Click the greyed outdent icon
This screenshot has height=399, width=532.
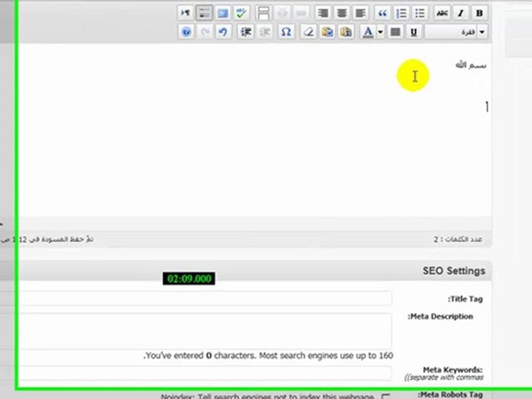click(264, 32)
